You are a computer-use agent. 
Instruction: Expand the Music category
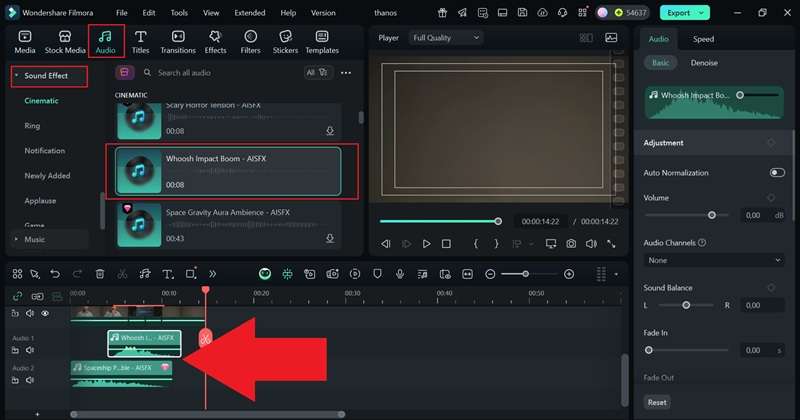point(16,239)
